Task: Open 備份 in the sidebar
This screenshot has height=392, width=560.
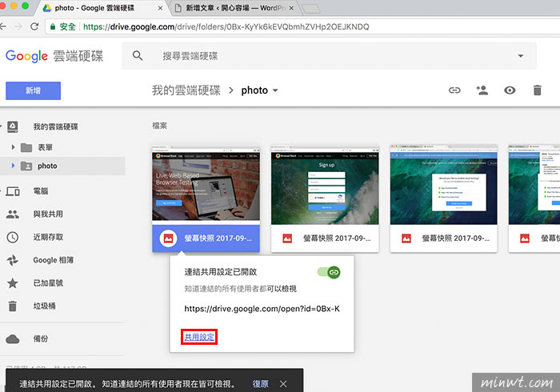Action: tap(40, 339)
